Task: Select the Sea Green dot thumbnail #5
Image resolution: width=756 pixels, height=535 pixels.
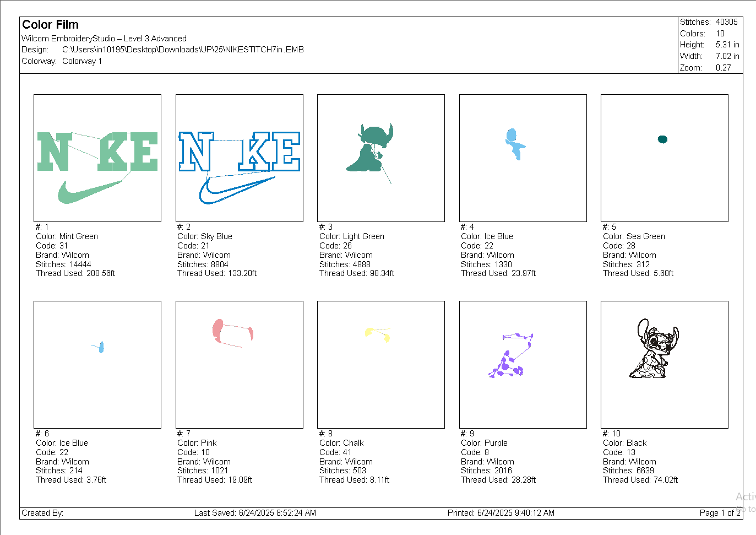Action: tap(665, 158)
